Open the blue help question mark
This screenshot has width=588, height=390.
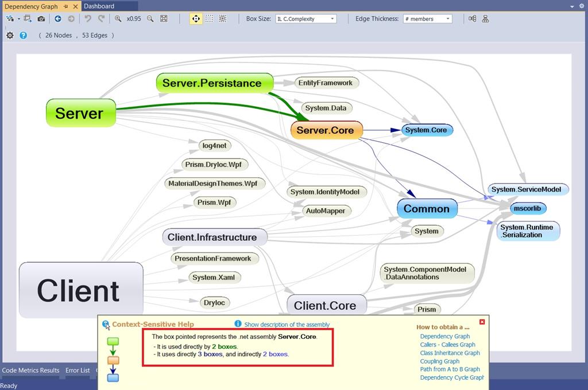[22, 35]
